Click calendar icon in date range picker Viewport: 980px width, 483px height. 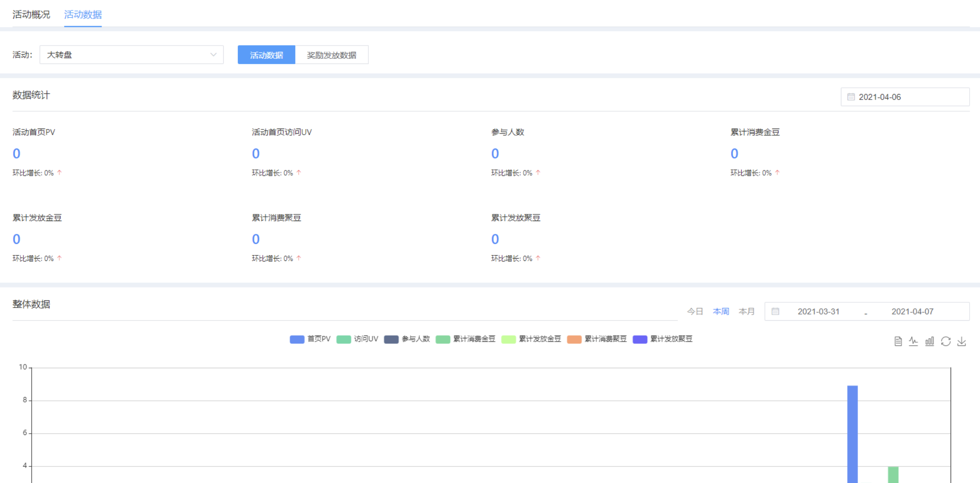(775, 312)
